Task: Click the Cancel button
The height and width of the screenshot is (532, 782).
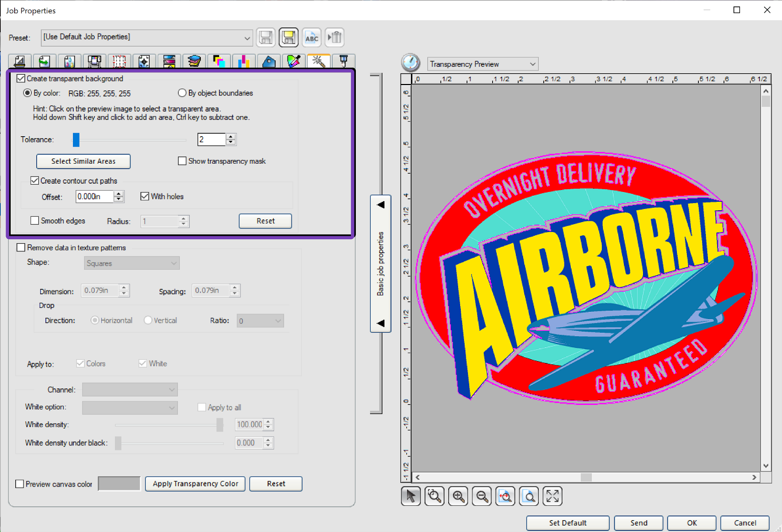Action: [x=745, y=523]
